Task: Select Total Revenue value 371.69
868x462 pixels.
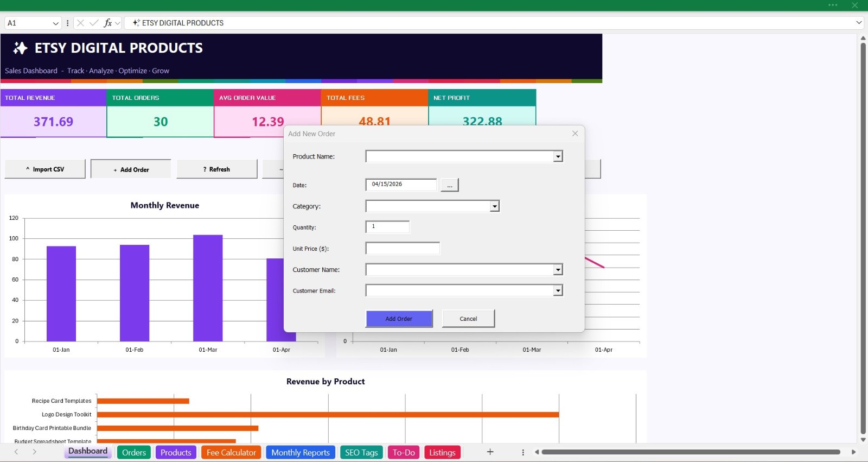Action: 53,122
